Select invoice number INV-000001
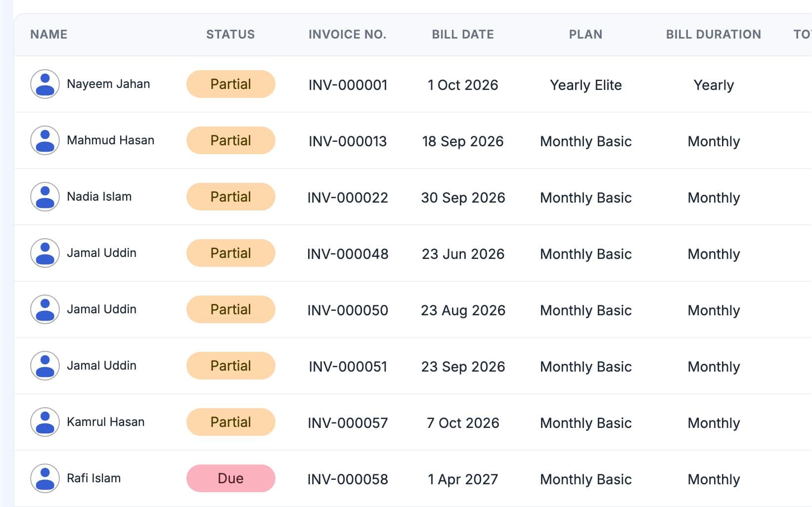Screen dimensions: 812x507 point(348,85)
